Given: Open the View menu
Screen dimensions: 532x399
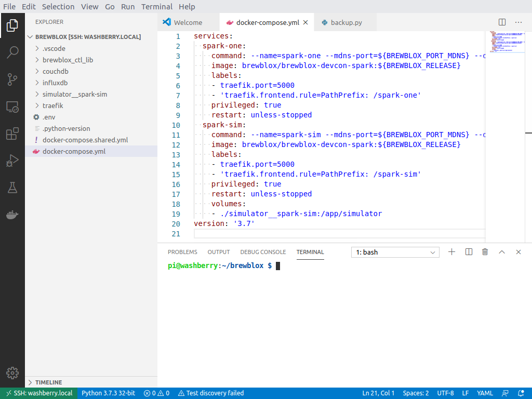Looking at the screenshot, I should coord(89,7).
